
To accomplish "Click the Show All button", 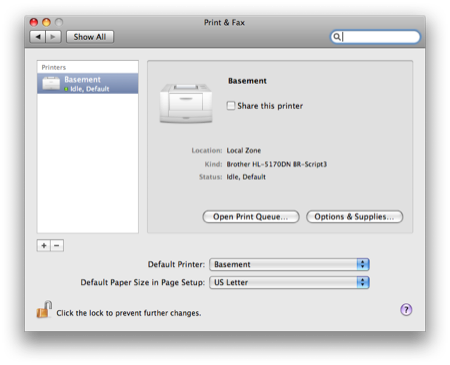I will 90,37.
